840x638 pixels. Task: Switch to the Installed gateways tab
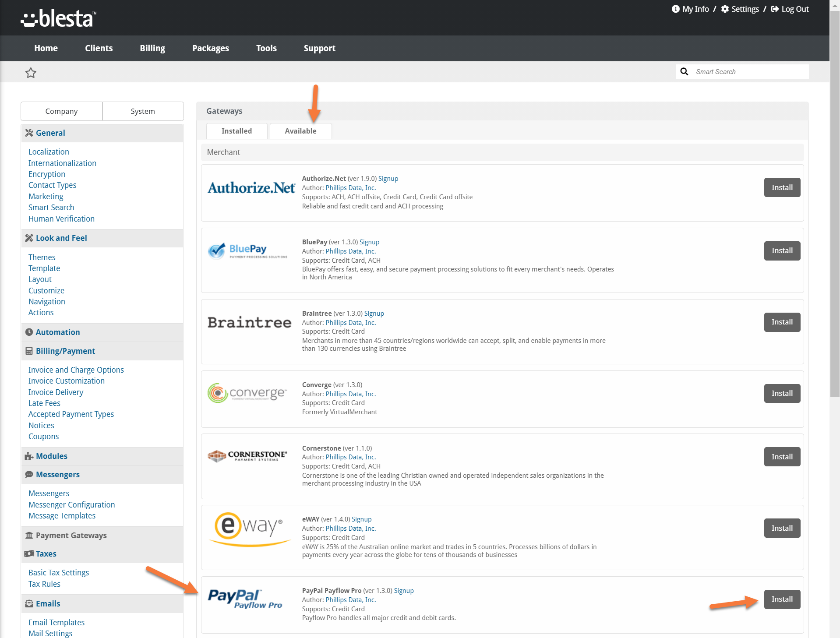pyautogui.click(x=236, y=131)
